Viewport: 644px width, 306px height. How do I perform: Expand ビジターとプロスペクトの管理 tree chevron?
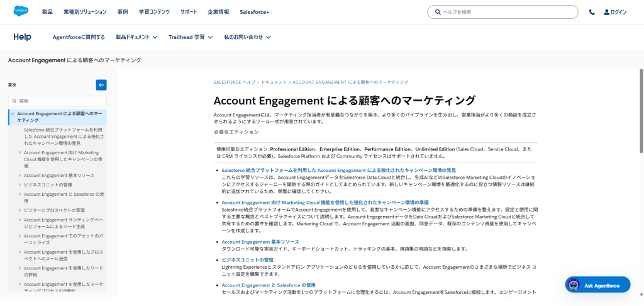click(x=19, y=210)
